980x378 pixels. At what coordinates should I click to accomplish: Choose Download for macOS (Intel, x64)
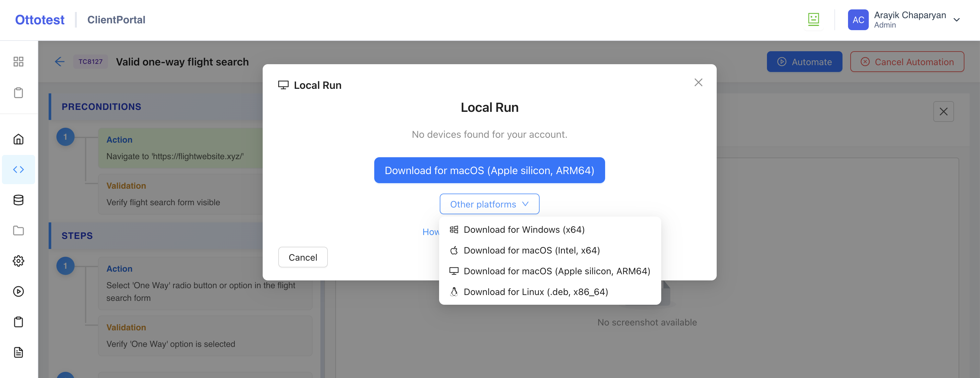tap(531, 250)
